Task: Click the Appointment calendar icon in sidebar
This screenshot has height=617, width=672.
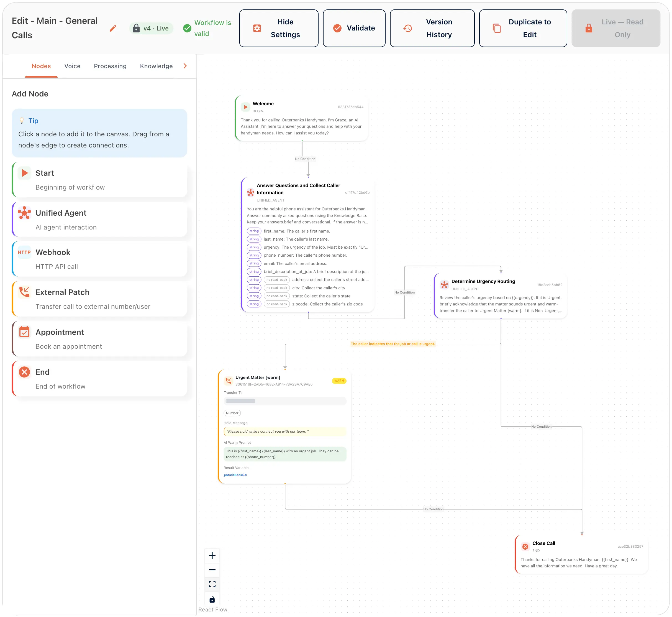Action: click(24, 332)
